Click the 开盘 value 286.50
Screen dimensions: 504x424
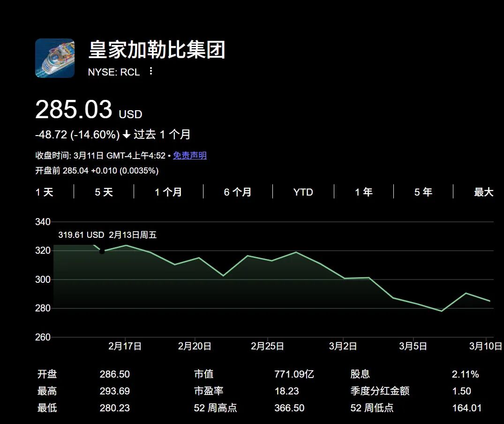[x=115, y=374]
